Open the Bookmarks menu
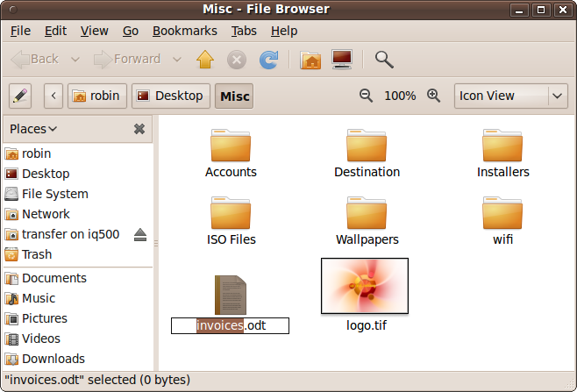The height and width of the screenshot is (392, 577). [185, 31]
